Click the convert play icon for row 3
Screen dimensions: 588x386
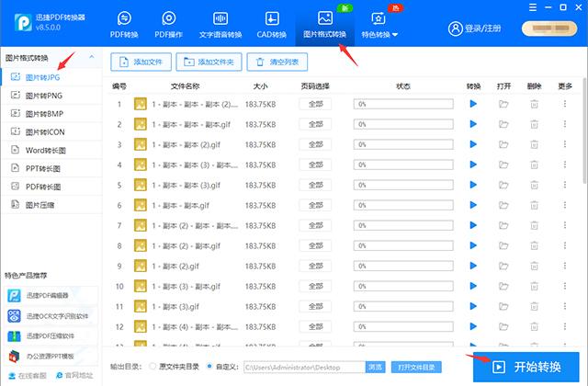pyautogui.click(x=473, y=144)
